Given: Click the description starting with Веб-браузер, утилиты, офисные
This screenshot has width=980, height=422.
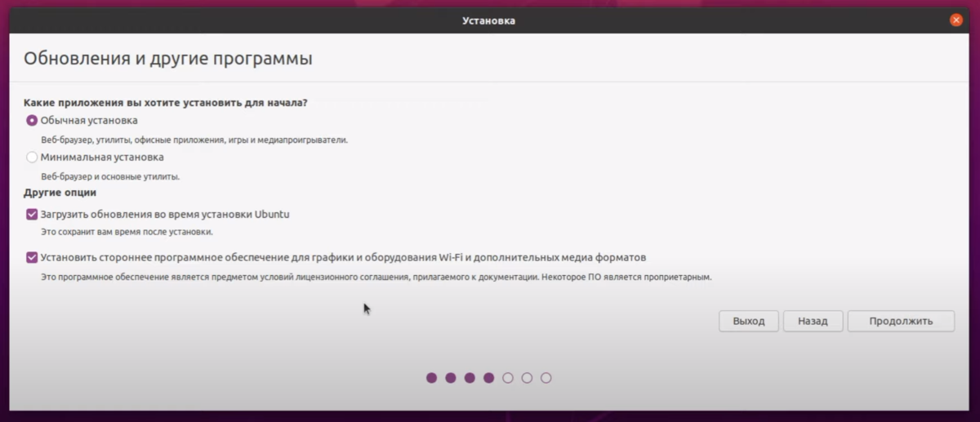Looking at the screenshot, I should click(194, 140).
